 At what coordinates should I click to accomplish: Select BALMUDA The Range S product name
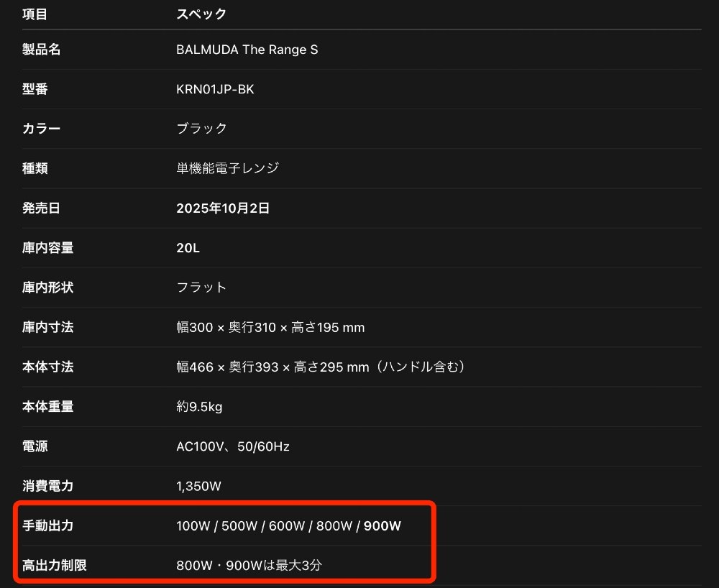point(247,50)
